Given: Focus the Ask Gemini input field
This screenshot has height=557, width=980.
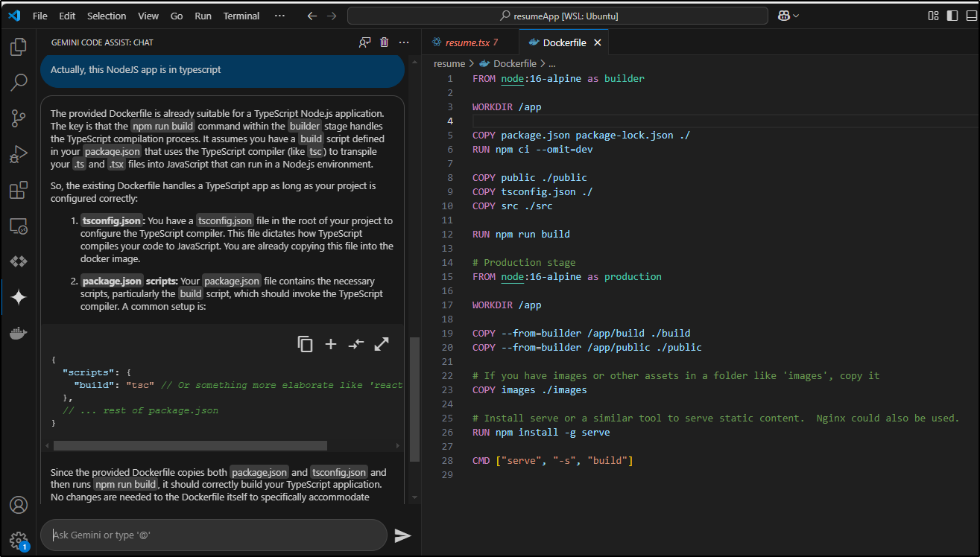Looking at the screenshot, I should pos(214,535).
